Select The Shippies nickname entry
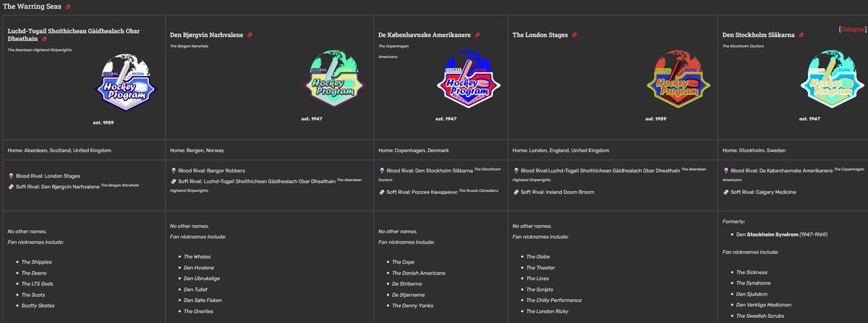This screenshot has height=323, width=868. tap(36, 261)
